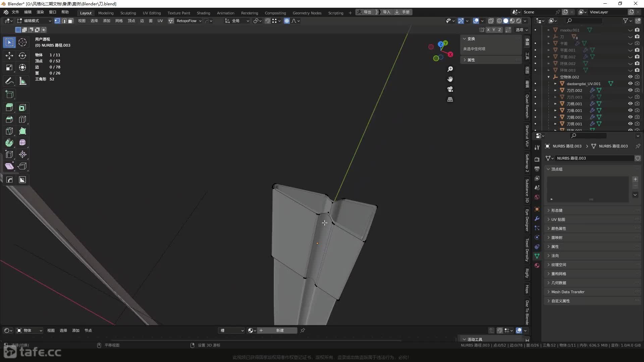Switch to Modeling workspace tab
644x362 pixels.
(x=106, y=13)
